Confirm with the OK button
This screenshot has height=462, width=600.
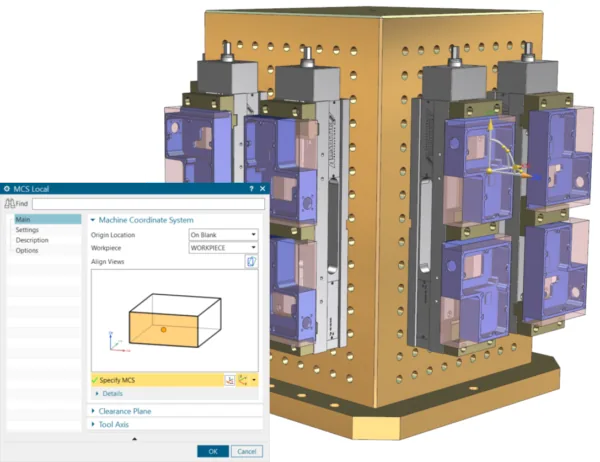[x=213, y=451]
